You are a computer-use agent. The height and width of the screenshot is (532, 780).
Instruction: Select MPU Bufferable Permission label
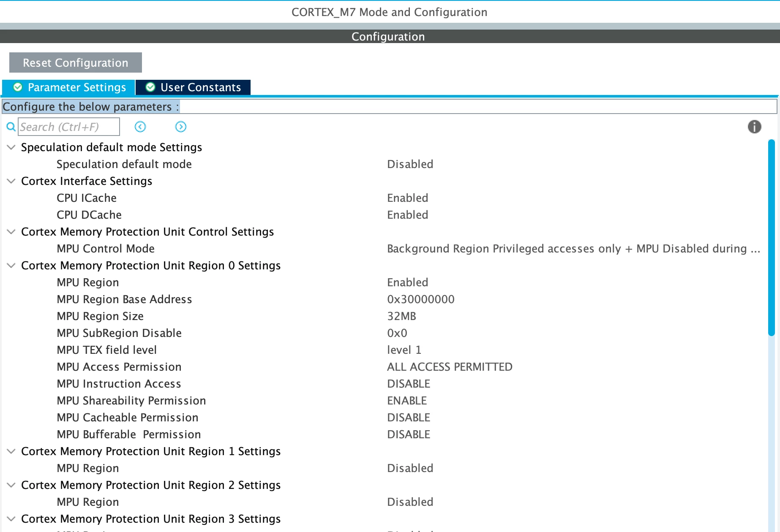[129, 434]
